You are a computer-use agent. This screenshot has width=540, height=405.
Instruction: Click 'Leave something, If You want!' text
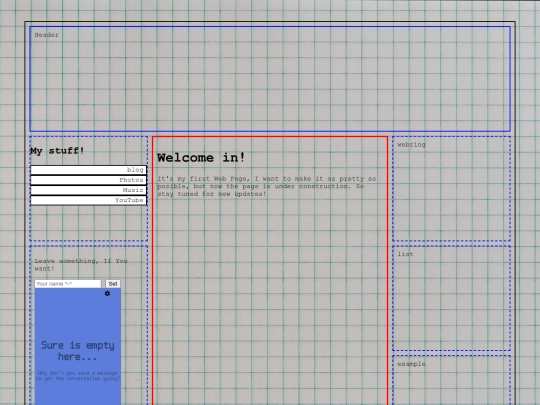pyautogui.click(x=81, y=264)
